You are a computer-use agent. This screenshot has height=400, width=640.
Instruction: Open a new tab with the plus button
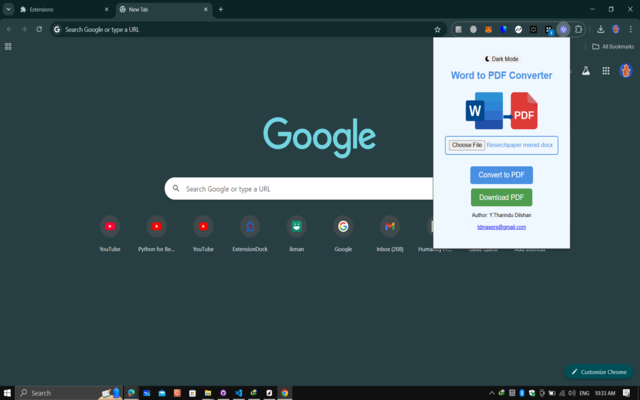[x=221, y=9]
